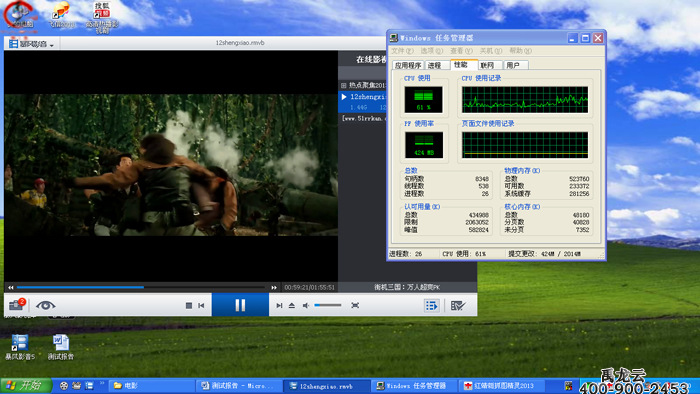Toggle the playlist panel button

(x=431, y=306)
